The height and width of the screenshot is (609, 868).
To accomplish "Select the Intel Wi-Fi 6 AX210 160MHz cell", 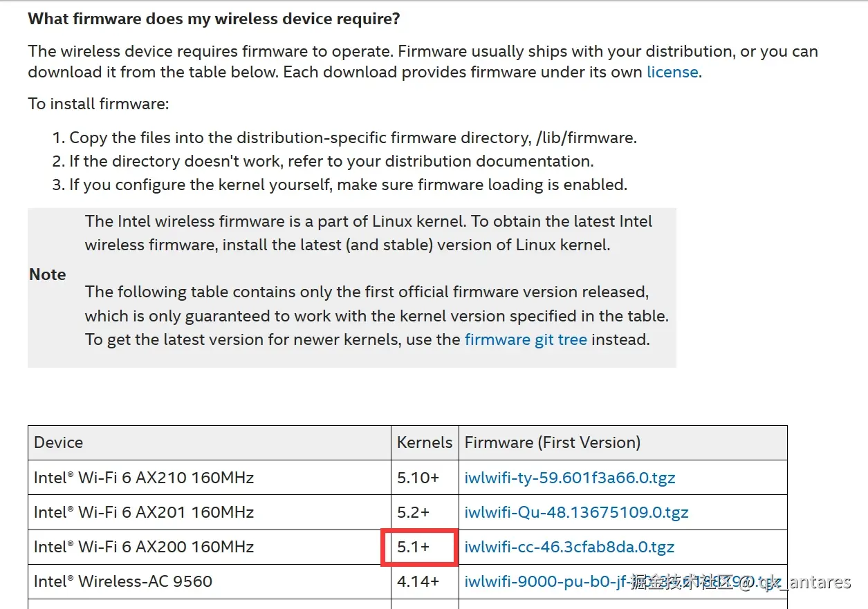I will 144,478.
